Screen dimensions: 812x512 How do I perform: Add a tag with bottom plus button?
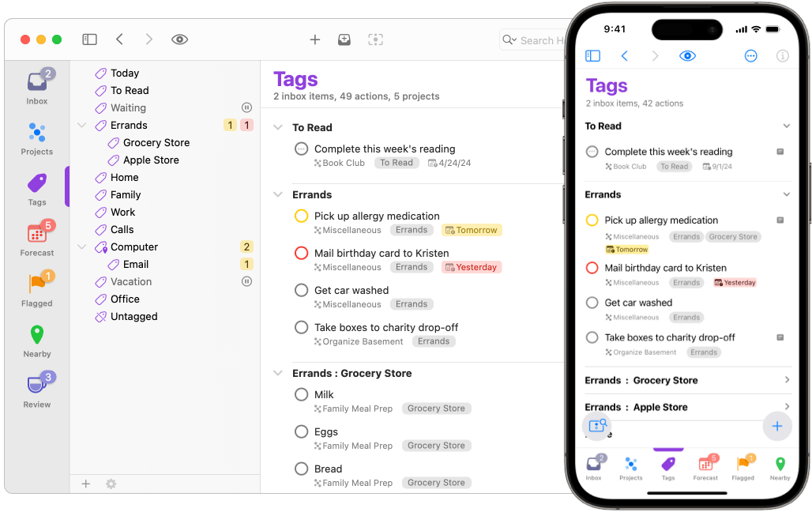click(x=86, y=484)
